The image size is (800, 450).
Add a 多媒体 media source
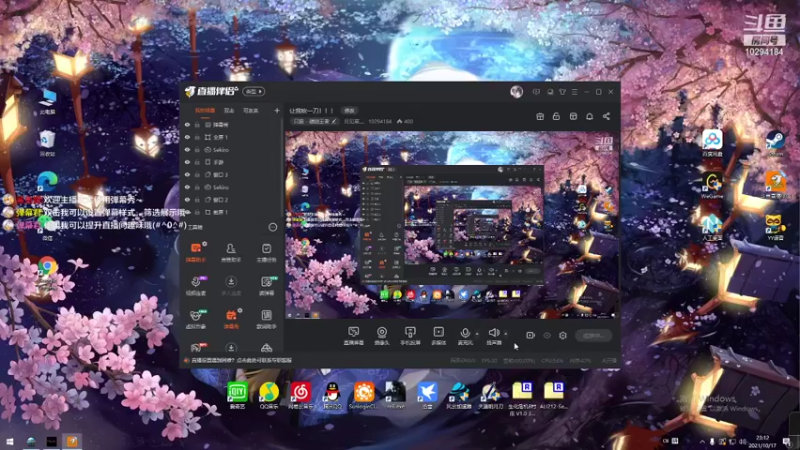click(x=438, y=336)
